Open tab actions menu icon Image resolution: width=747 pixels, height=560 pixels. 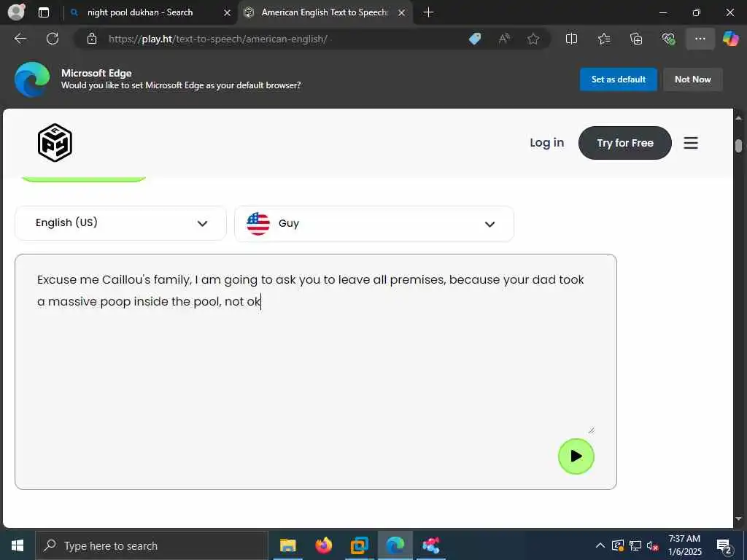(44, 12)
